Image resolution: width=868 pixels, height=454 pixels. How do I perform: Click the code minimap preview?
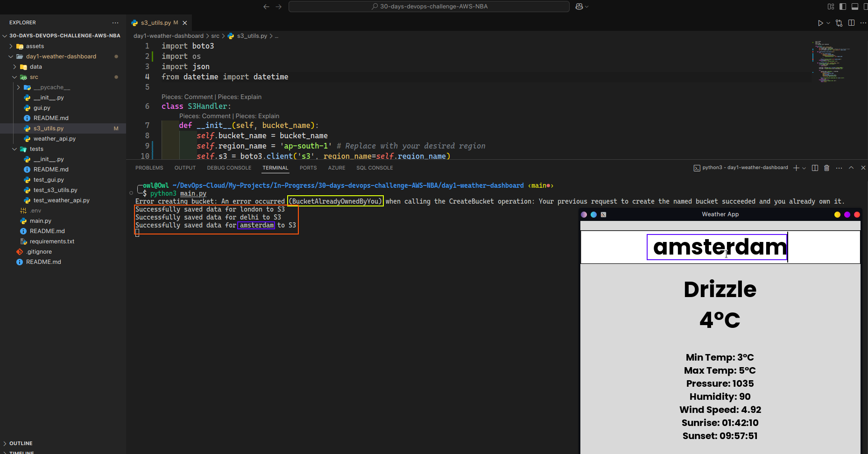point(831,62)
